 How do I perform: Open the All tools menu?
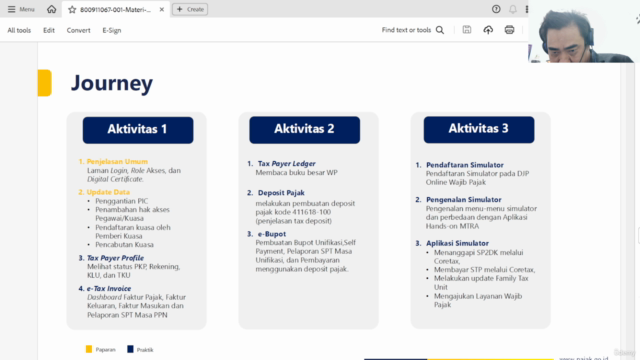coord(19,30)
